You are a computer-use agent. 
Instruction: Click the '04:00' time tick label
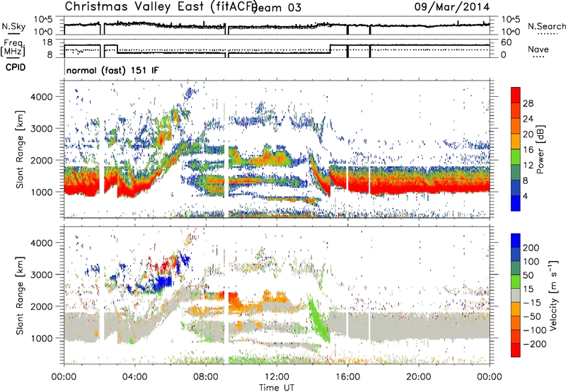tap(134, 377)
